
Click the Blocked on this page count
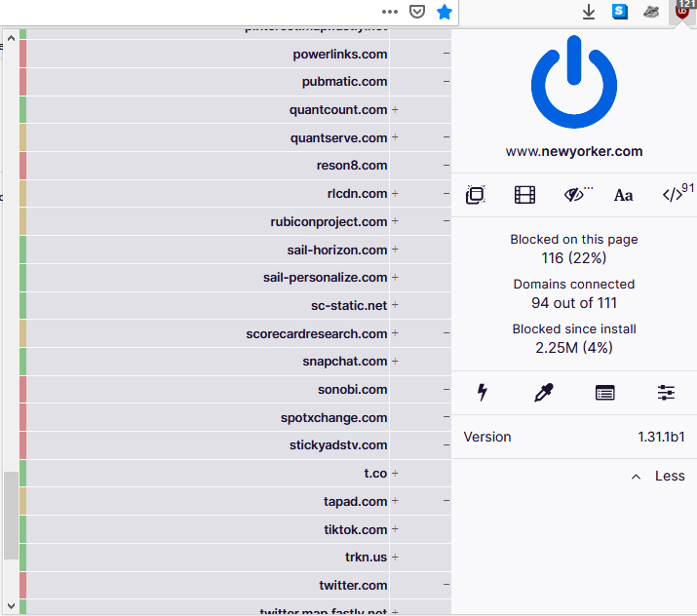[574, 258]
